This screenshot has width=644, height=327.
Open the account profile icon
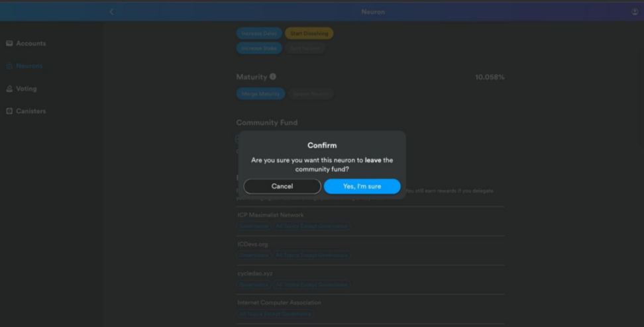click(635, 12)
